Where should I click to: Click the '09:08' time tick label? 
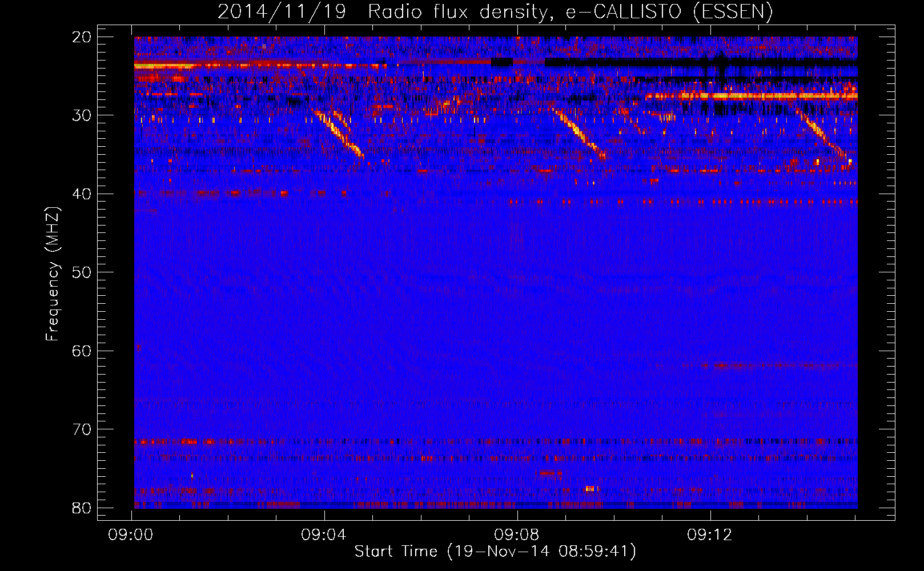click(517, 535)
